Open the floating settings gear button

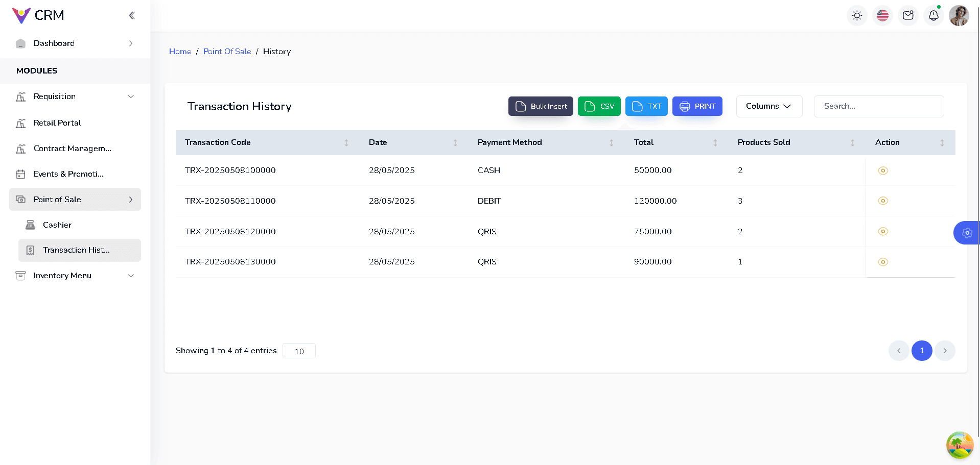tap(967, 233)
